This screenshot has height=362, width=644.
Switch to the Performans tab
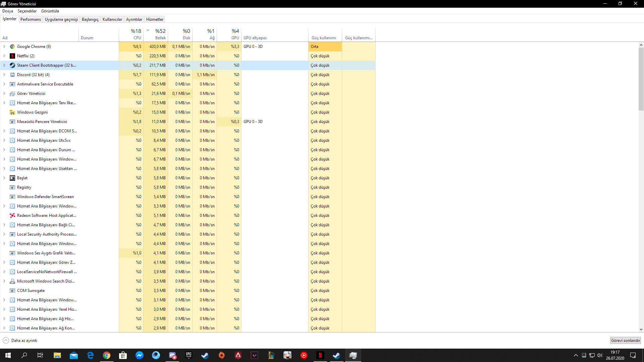click(31, 19)
